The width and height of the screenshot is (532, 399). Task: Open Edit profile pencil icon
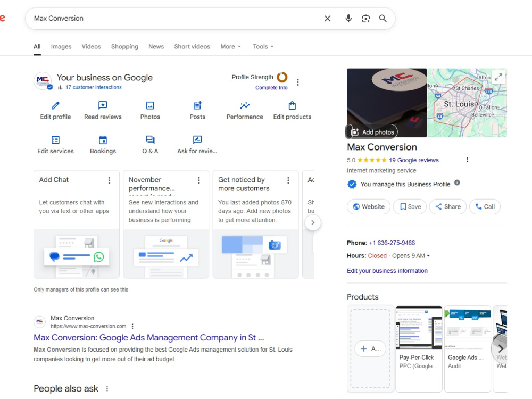tap(55, 105)
